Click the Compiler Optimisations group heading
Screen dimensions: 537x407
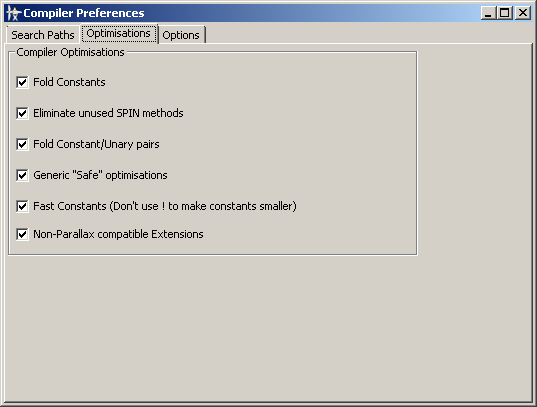click(x=70, y=52)
